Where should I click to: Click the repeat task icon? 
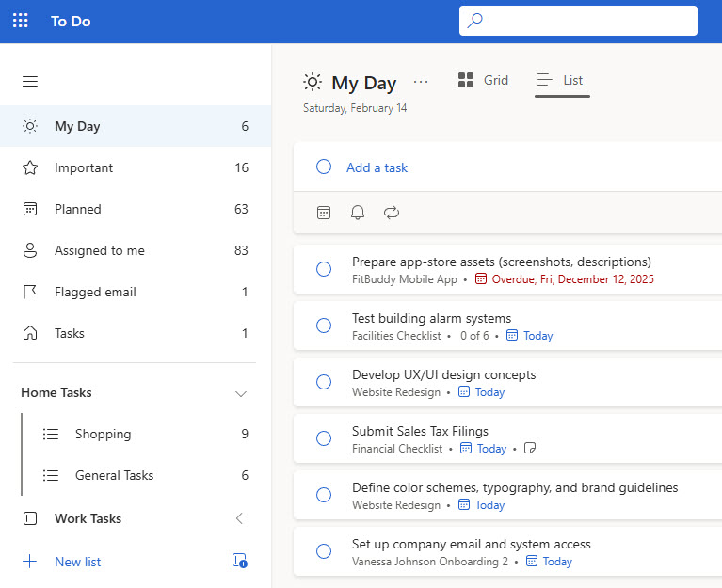392,213
